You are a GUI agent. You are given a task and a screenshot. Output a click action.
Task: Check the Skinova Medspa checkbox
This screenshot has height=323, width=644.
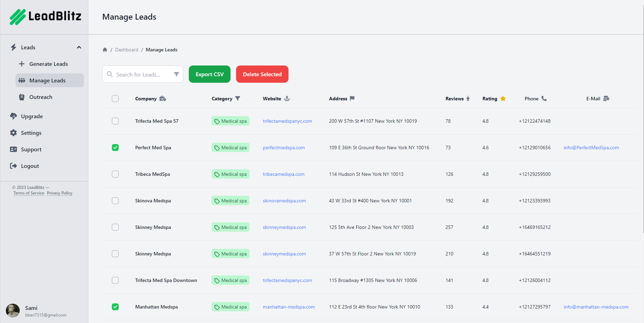115,201
